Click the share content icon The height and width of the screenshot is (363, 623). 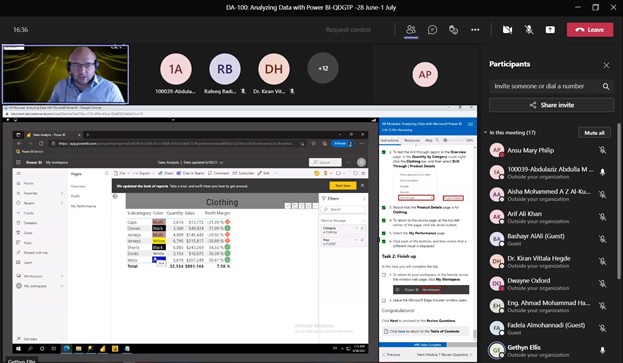point(550,30)
